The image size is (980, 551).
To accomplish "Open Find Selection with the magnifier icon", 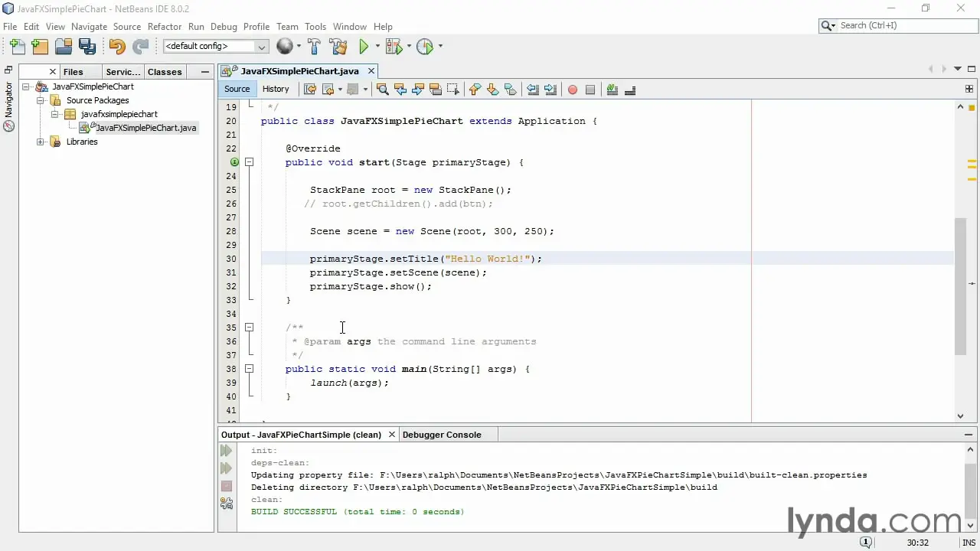I will pyautogui.click(x=382, y=90).
